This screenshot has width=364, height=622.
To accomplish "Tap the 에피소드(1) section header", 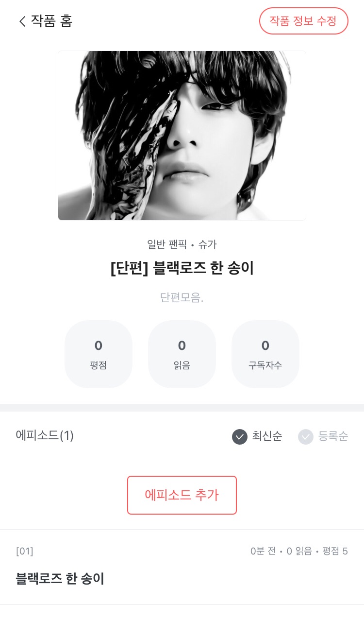I will click(45, 435).
